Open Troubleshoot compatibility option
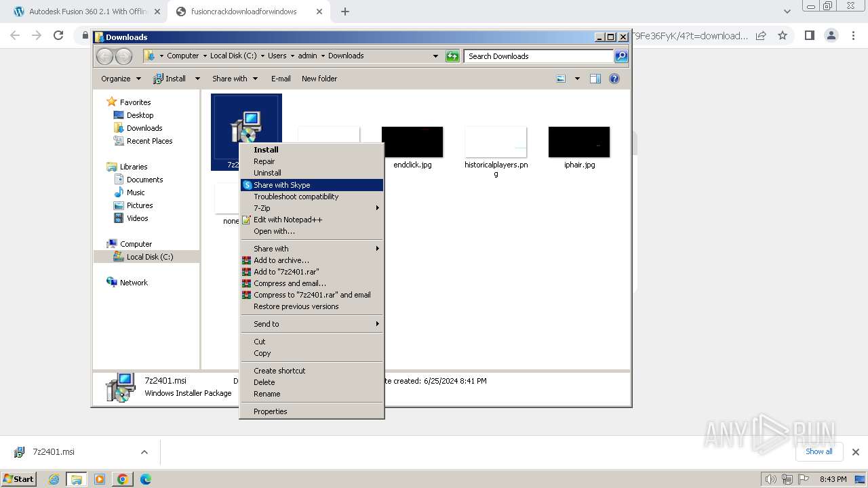 [312, 197]
